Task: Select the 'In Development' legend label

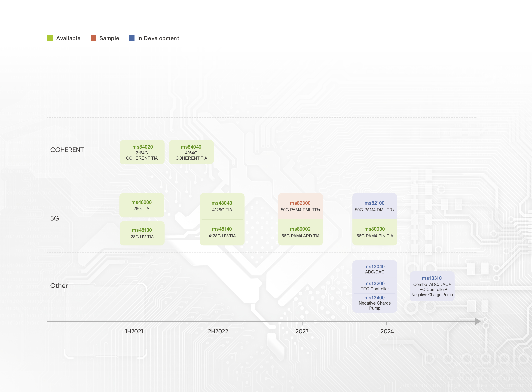Action: pyautogui.click(x=158, y=38)
